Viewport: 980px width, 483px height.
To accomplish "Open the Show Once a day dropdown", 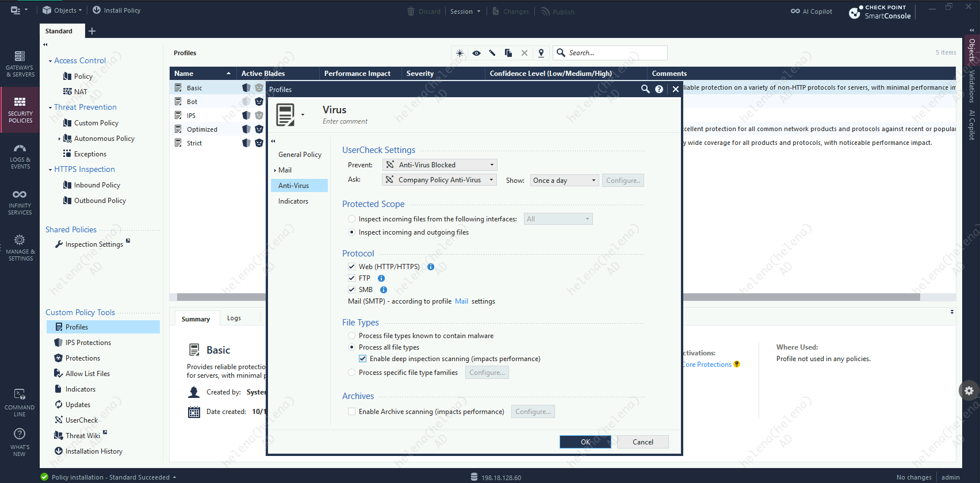I will pyautogui.click(x=564, y=181).
